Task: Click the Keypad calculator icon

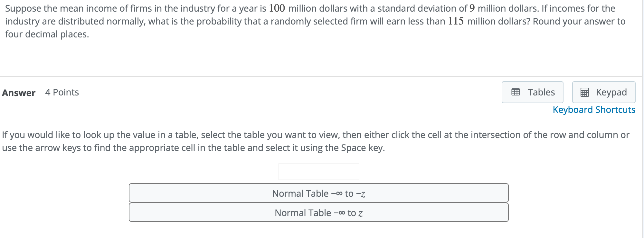Action: (584, 93)
